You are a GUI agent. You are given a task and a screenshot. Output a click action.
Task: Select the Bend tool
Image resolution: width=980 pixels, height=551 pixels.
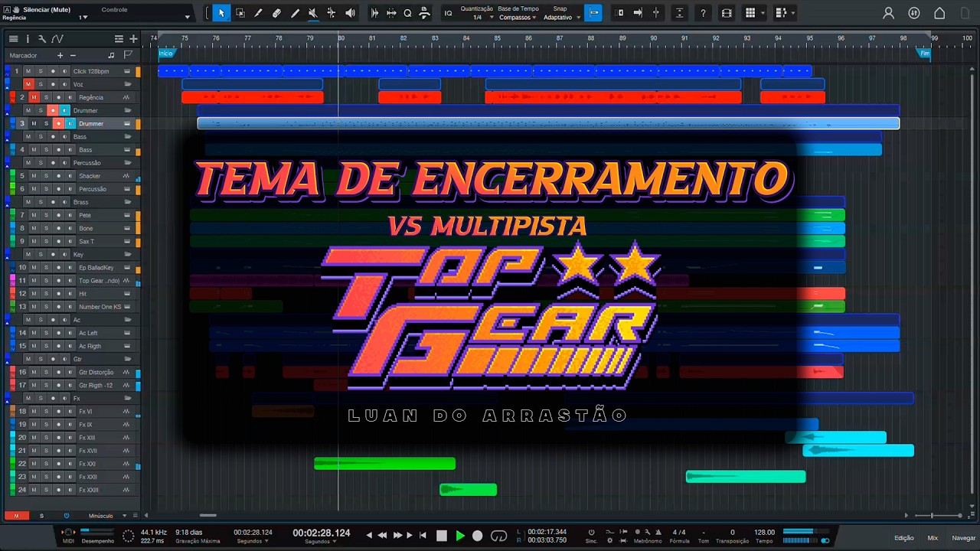pyautogui.click(x=332, y=13)
